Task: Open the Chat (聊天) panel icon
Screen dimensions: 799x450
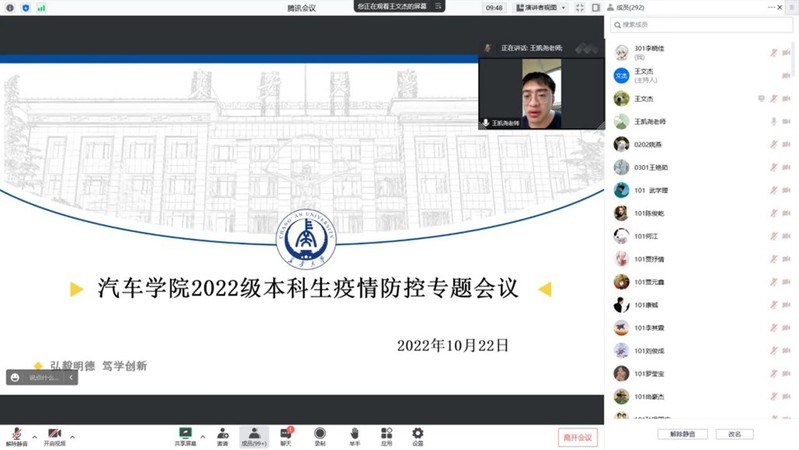Action: tap(286, 435)
